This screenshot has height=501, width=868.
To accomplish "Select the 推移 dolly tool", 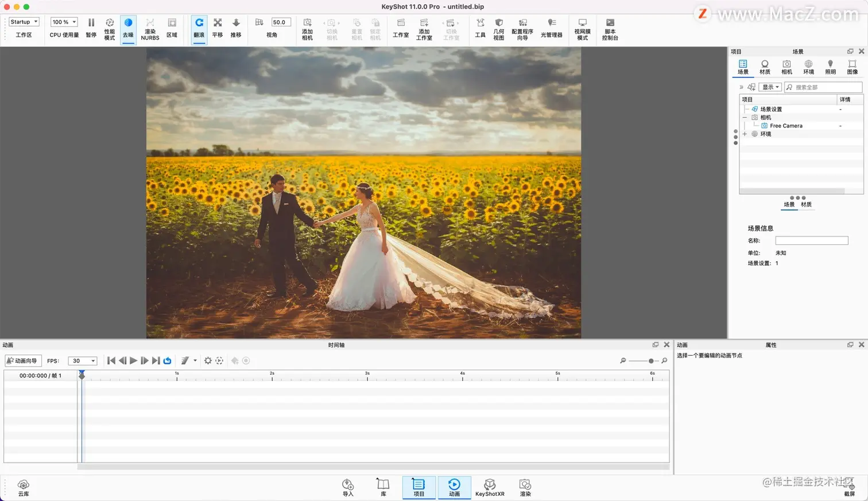I will click(236, 28).
